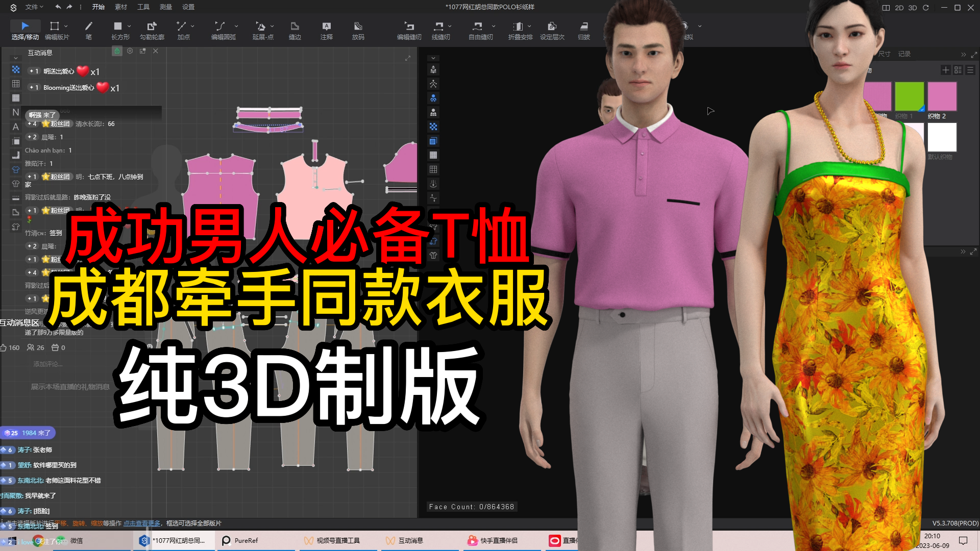Add a new fabric with plus icon
Image resolution: width=980 pixels, height=551 pixels.
pyautogui.click(x=946, y=70)
